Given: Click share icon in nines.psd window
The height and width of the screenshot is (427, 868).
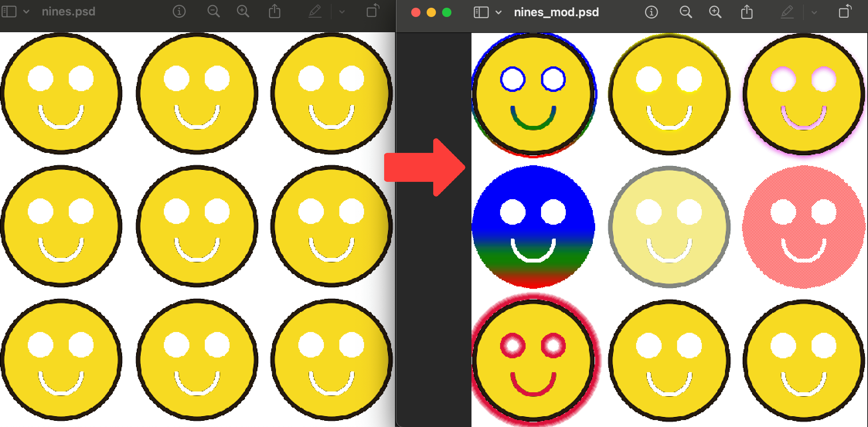Looking at the screenshot, I should (274, 11).
